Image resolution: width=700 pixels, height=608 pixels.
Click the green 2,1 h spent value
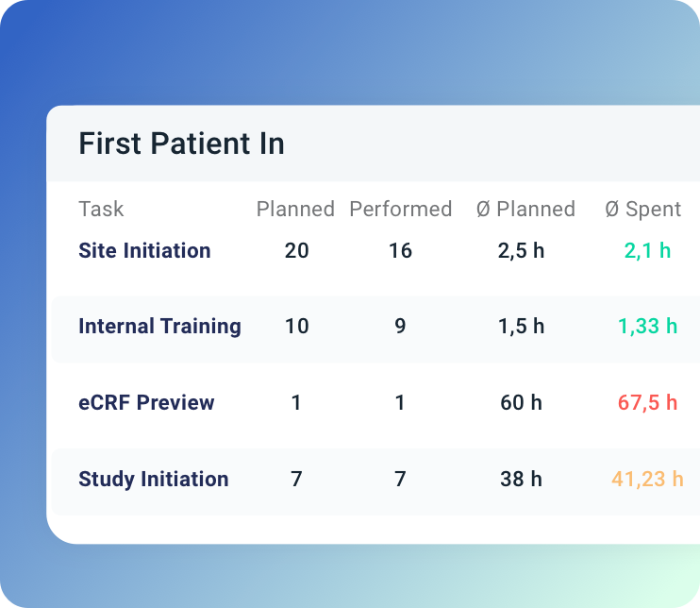pyautogui.click(x=647, y=251)
